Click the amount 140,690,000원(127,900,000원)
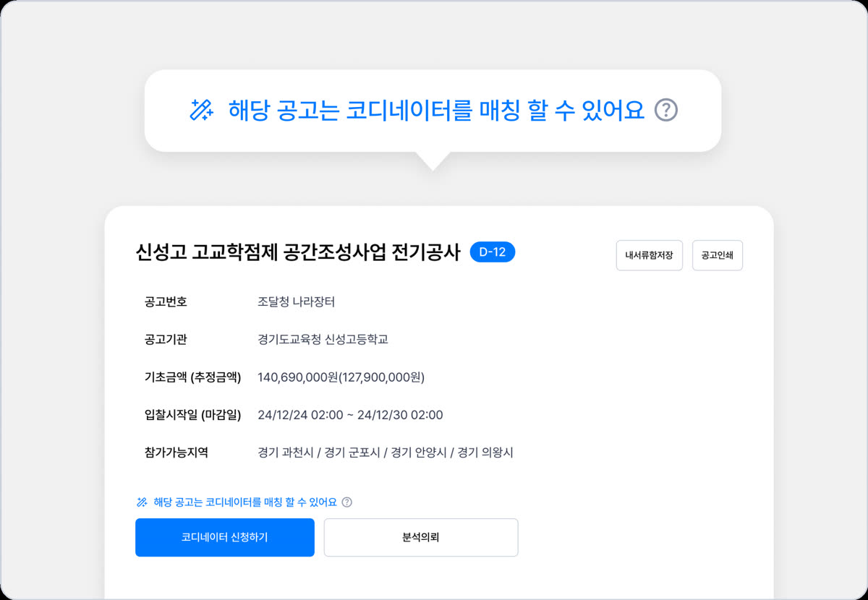868x600 pixels. [x=341, y=377]
